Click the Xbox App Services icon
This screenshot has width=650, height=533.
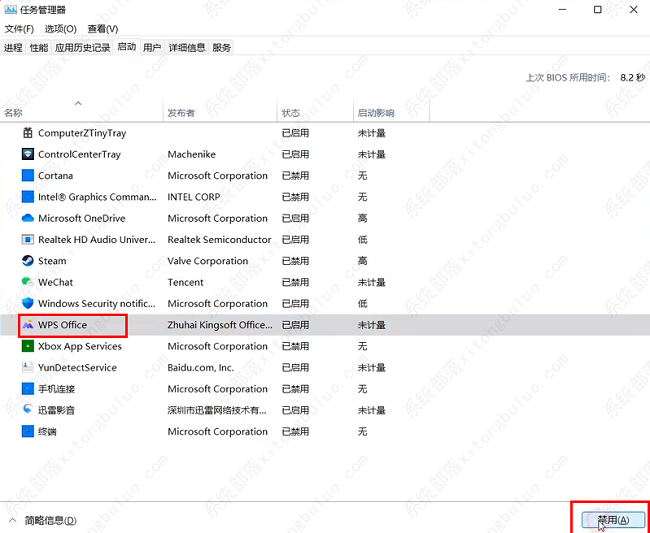point(28,346)
